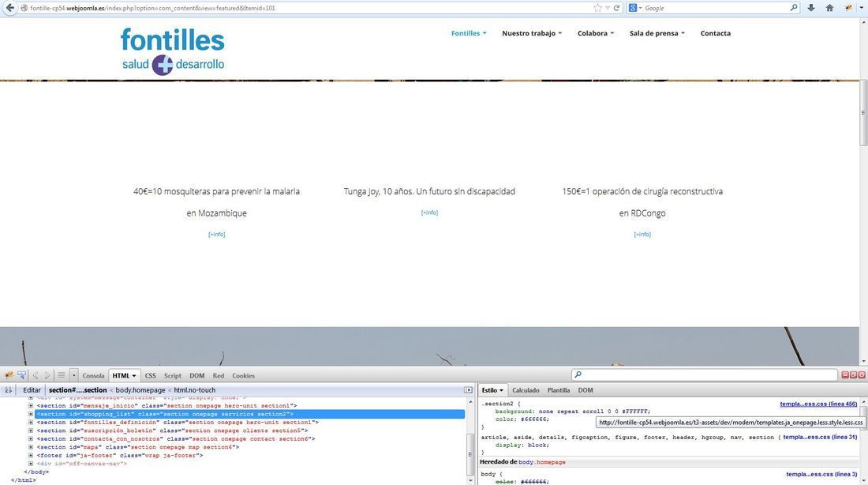Click page vertical scrollbar thumb
The image size is (868, 485).
point(863,112)
